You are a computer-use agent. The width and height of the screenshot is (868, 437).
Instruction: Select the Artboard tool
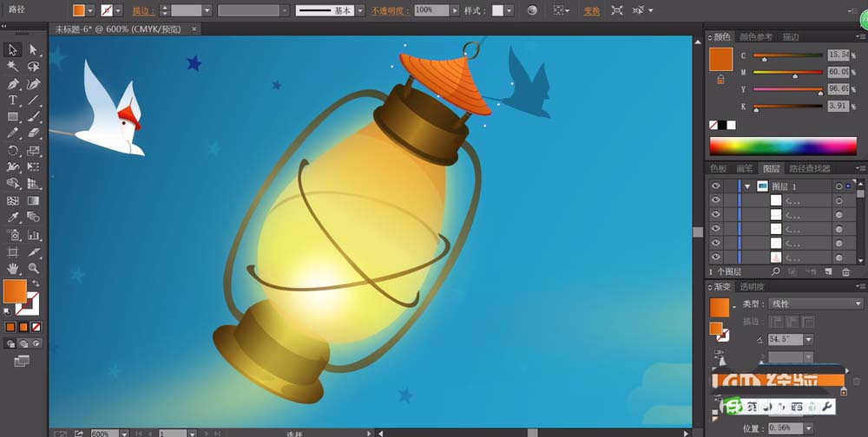pos(13,251)
